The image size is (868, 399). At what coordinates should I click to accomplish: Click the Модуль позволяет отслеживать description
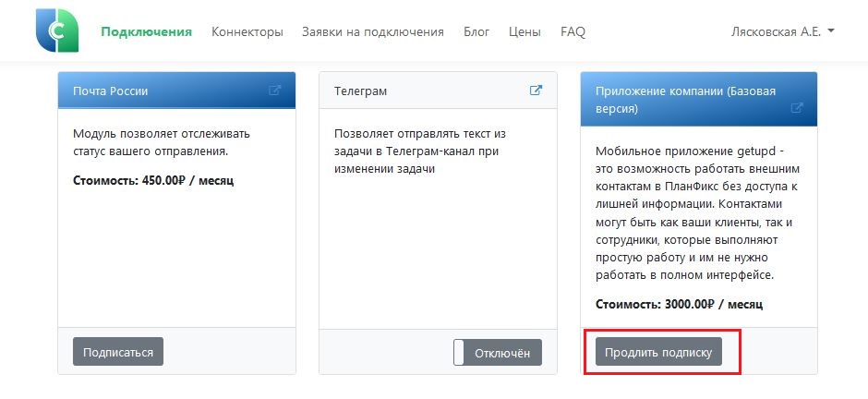(162, 142)
